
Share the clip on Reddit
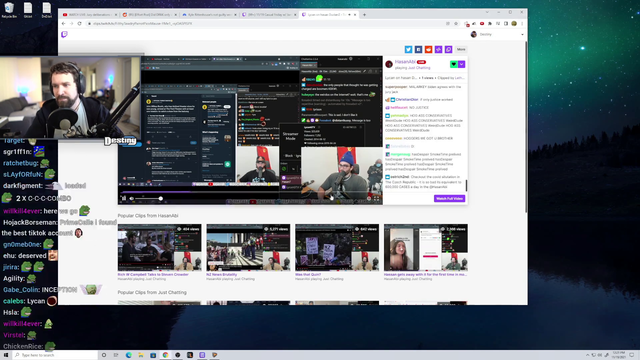pyautogui.click(x=428, y=49)
